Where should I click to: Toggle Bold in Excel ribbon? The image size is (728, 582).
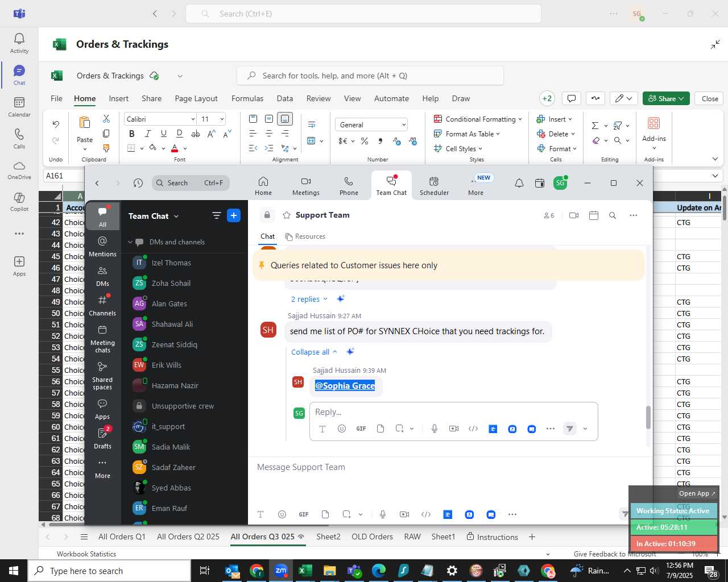(x=132, y=134)
